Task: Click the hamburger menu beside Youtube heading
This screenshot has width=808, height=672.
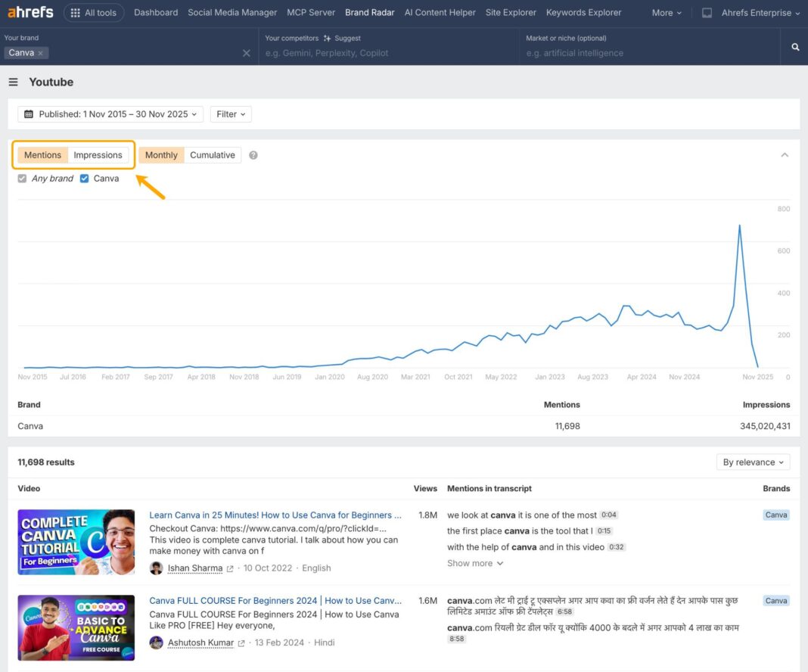Action: coord(13,82)
